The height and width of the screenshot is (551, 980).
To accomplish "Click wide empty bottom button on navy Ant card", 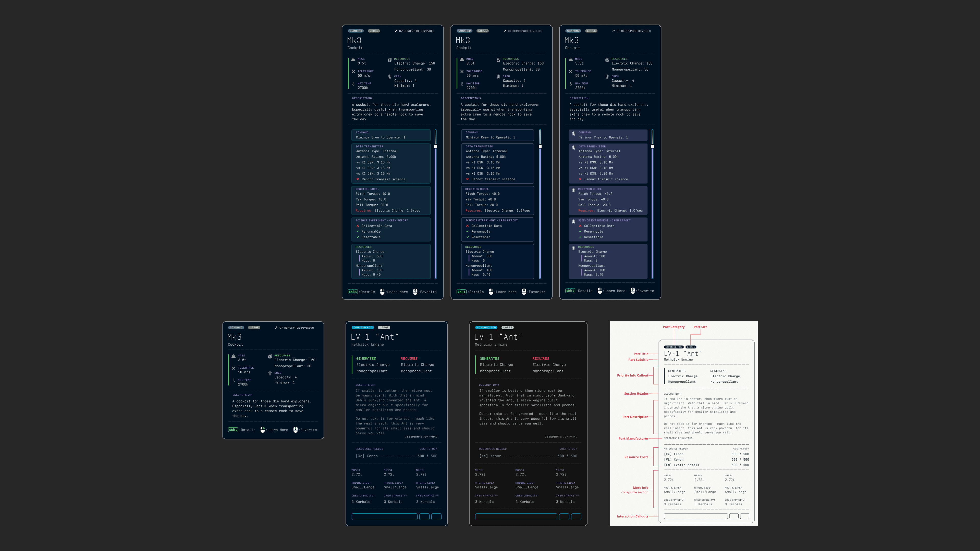I will (384, 517).
